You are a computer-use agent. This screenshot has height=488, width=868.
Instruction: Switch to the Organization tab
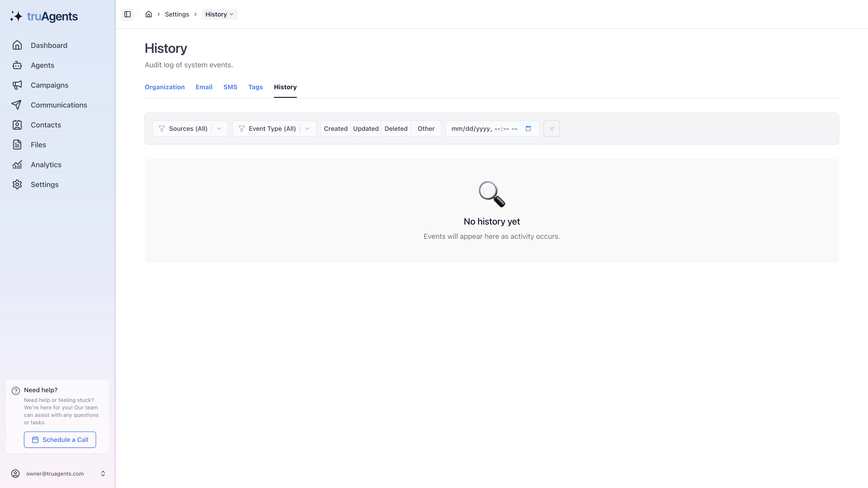pyautogui.click(x=164, y=87)
